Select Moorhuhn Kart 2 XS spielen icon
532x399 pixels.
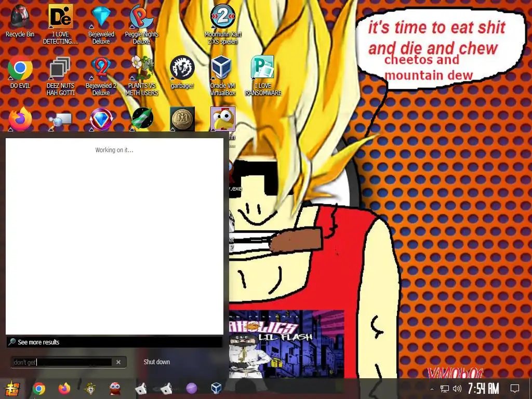coord(222,24)
